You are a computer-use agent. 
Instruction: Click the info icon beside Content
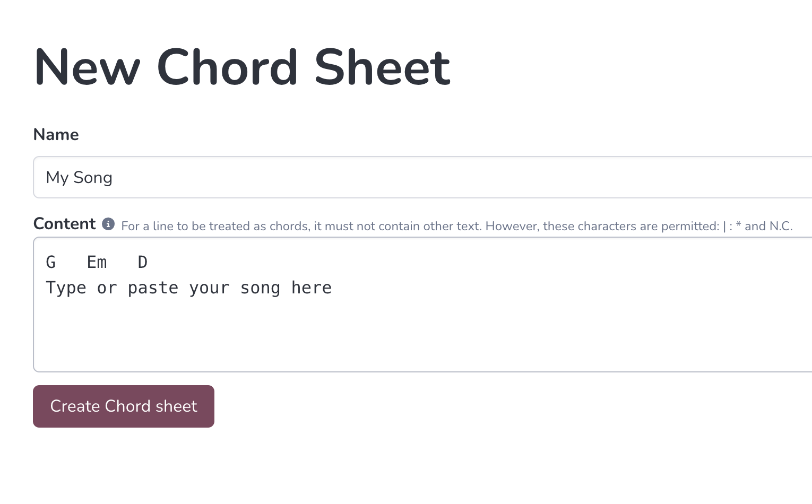click(108, 224)
